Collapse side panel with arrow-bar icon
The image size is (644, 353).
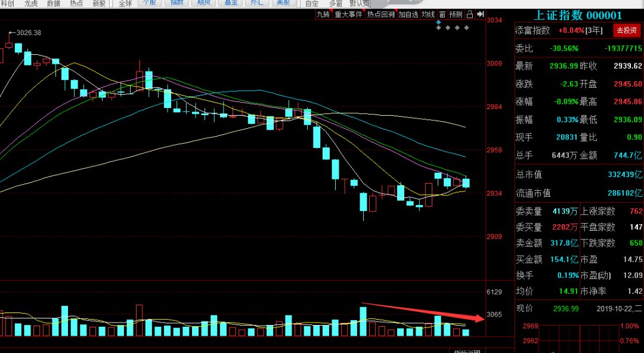tap(481, 14)
